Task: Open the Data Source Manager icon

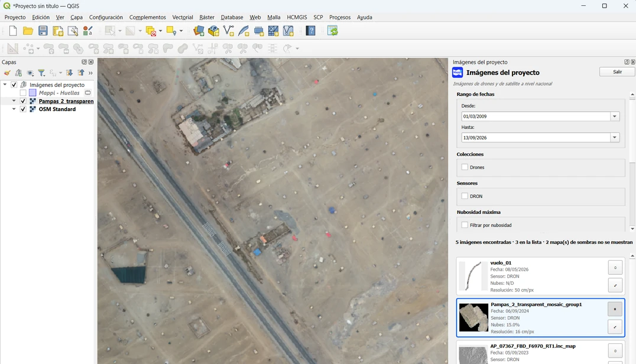Action: tap(199, 31)
